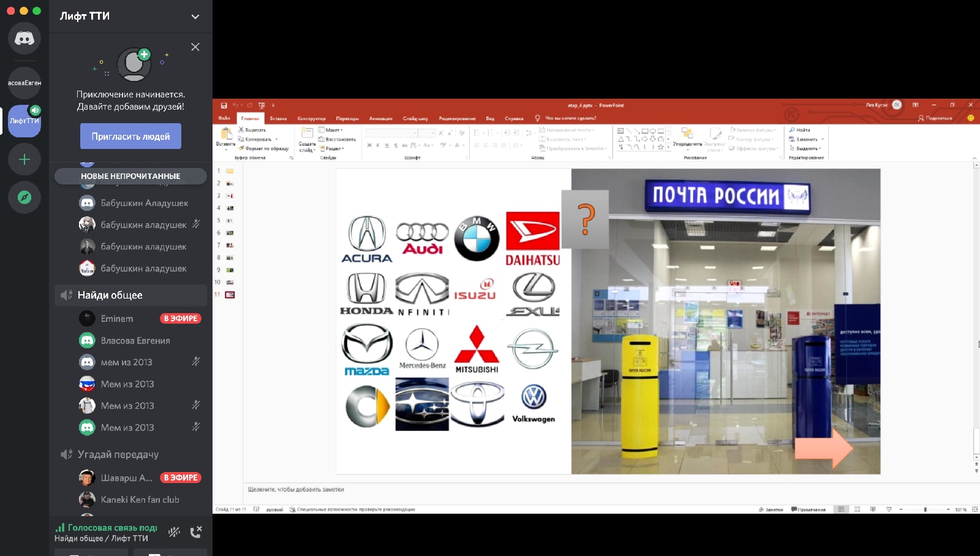Click the Вставить paste icon
This screenshot has width=980, height=556.
tap(226, 134)
